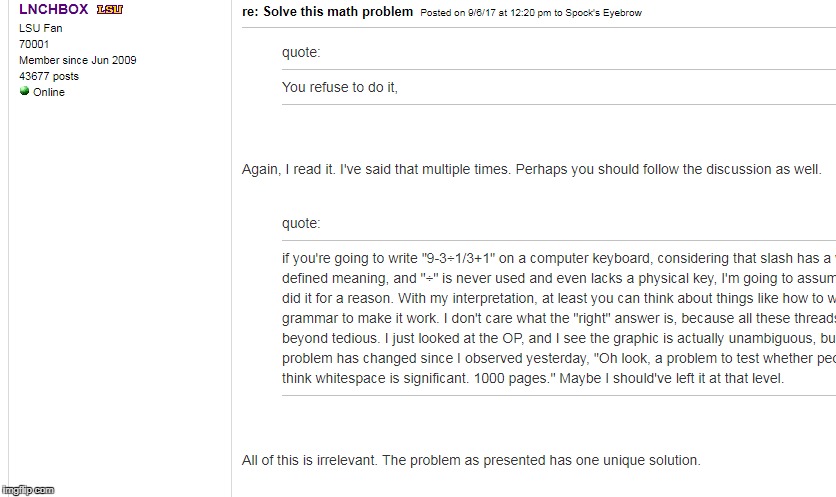Image resolution: width=836 pixels, height=497 pixels.
Task: Click the LSU logo beside the username
Action: point(109,9)
